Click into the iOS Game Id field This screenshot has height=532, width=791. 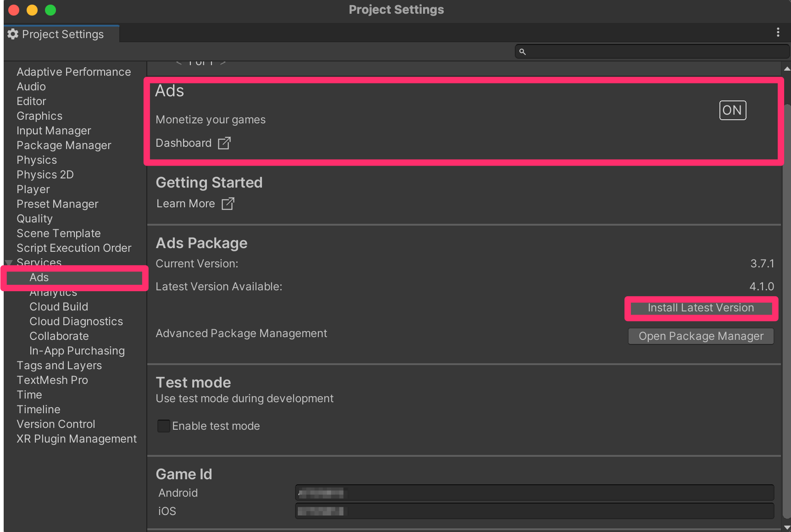pos(534,511)
